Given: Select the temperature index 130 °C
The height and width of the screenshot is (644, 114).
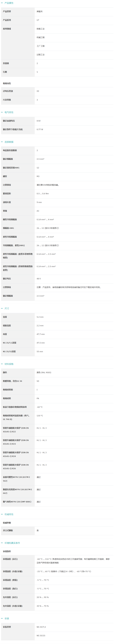Looking at the screenshot, I should [x=40, y=415].
